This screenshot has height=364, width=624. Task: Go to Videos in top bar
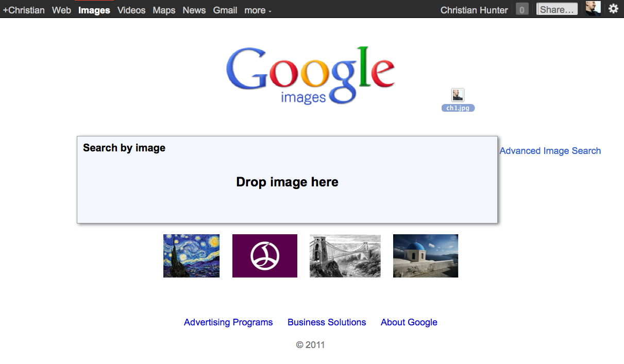[131, 10]
